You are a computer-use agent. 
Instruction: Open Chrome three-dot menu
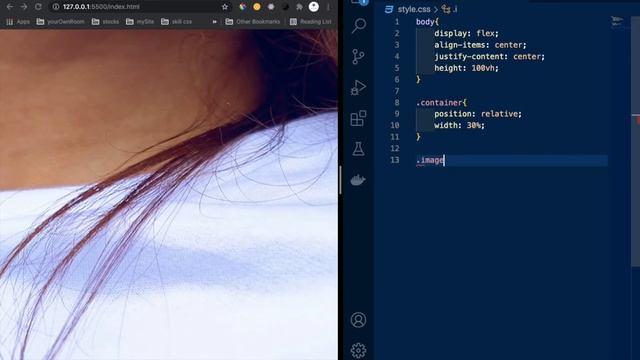pyautogui.click(x=328, y=7)
